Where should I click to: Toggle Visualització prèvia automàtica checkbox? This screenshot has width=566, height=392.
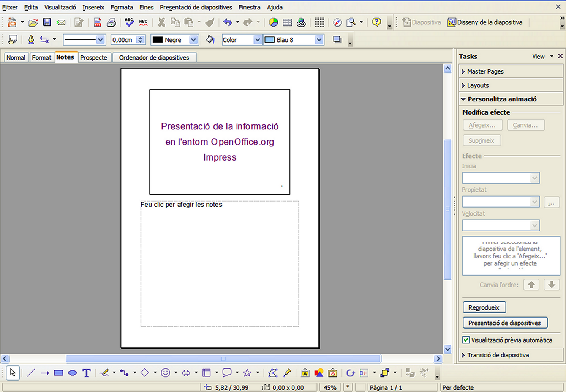466,340
